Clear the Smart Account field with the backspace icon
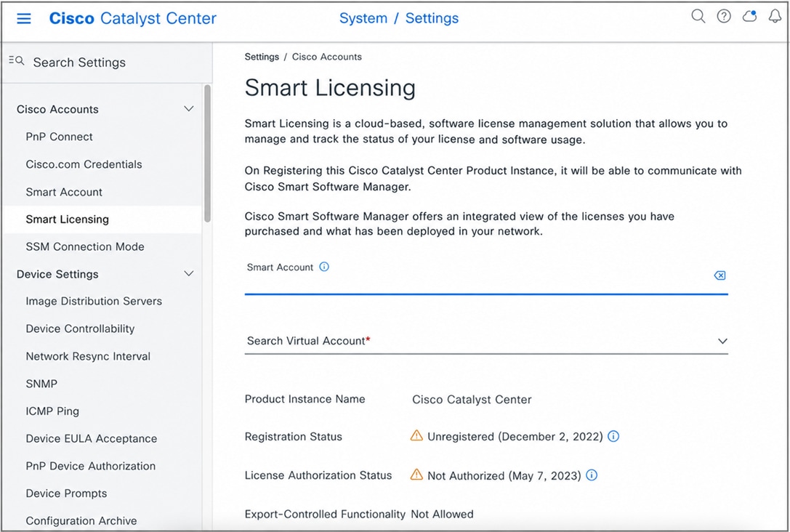790x532 pixels. pos(720,275)
